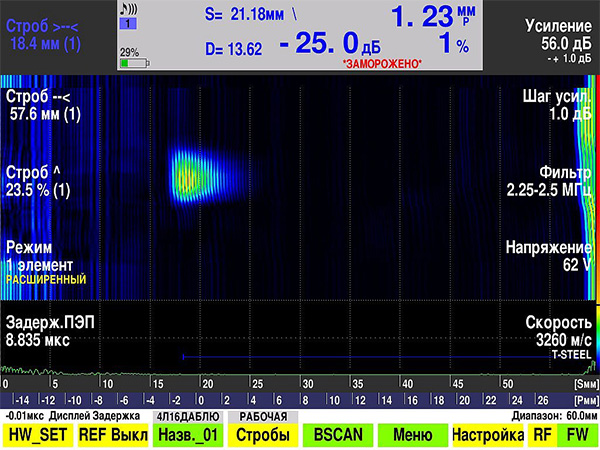Select the BSCAN mode tab
This screenshot has width=600, height=450.
(x=338, y=435)
